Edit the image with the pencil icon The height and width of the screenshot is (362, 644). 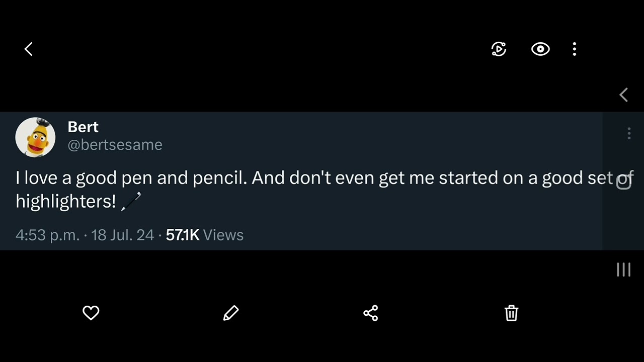pyautogui.click(x=231, y=313)
